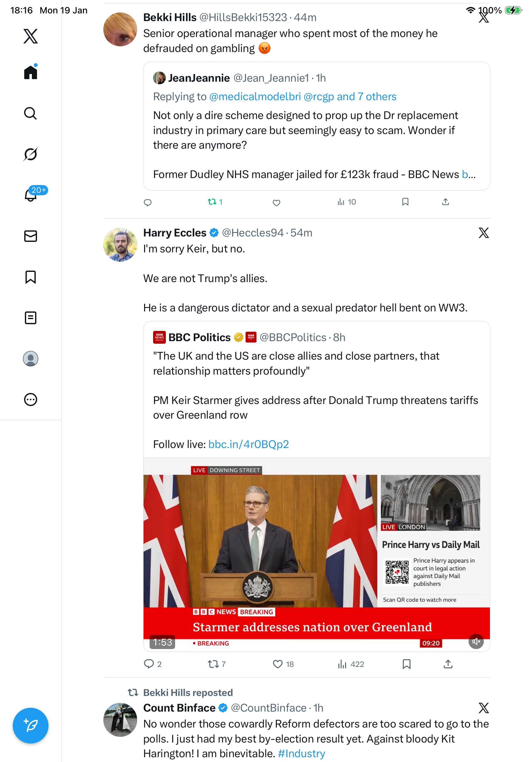
Task: Undo repost on Bekki Hills' post
Action: coord(212,202)
